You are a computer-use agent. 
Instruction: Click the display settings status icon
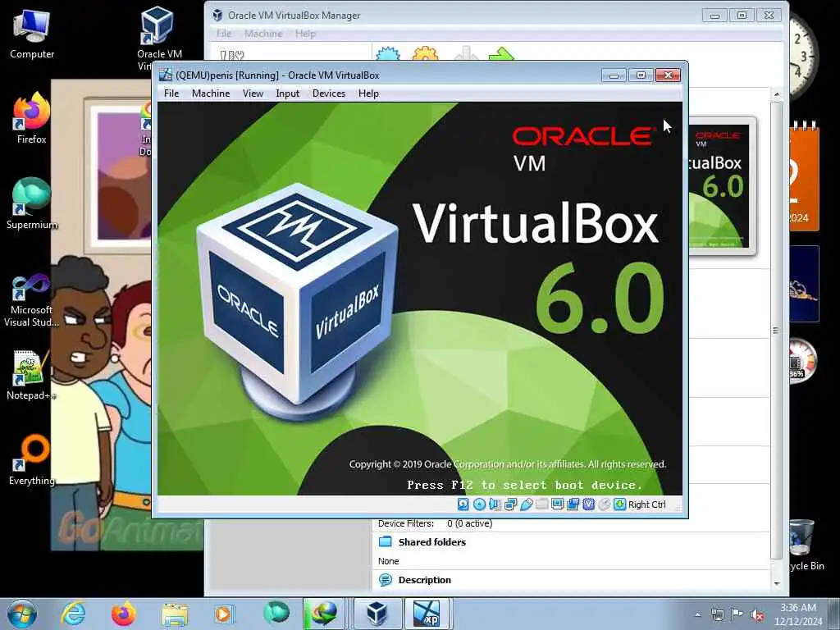[557, 504]
